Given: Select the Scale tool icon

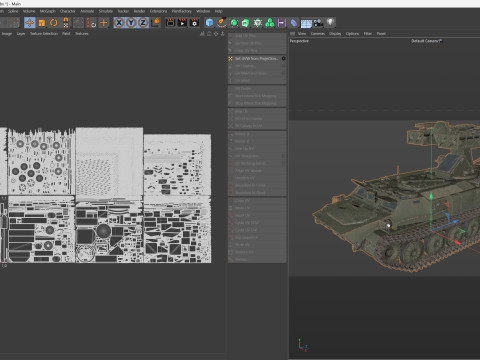Looking at the screenshot, I should coord(42,23).
